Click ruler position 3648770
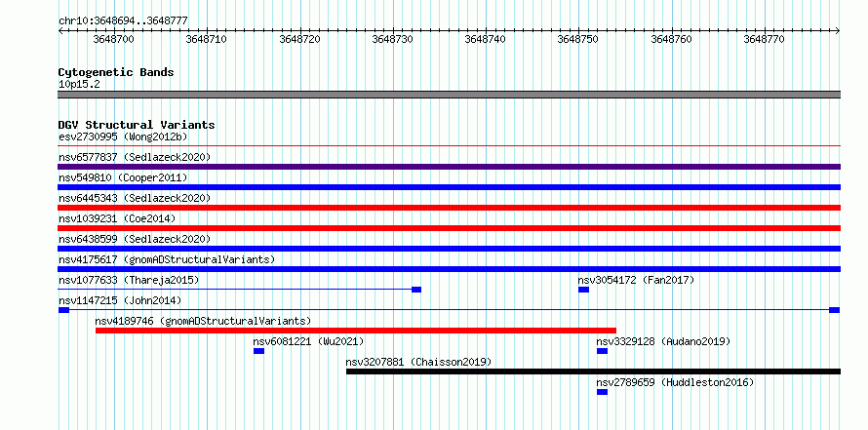The width and height of the screenshot is (868, 430). [765, 39]
